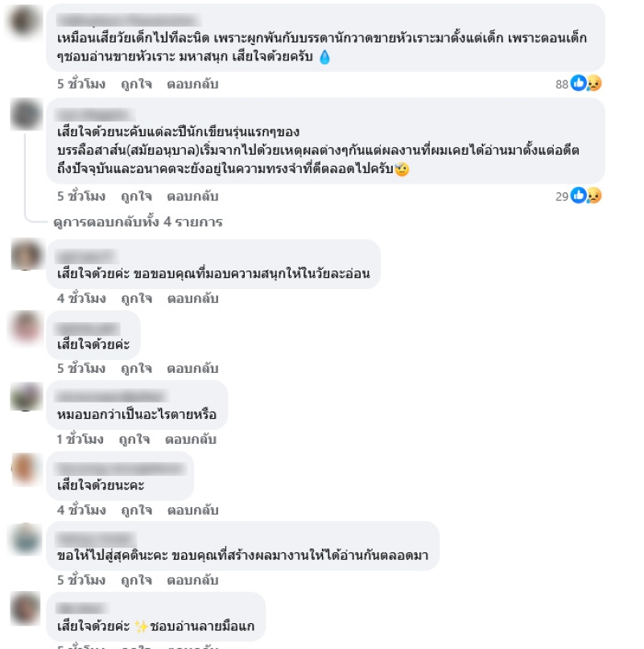
Task: Open the 88 reactions count
Action: 562,85
